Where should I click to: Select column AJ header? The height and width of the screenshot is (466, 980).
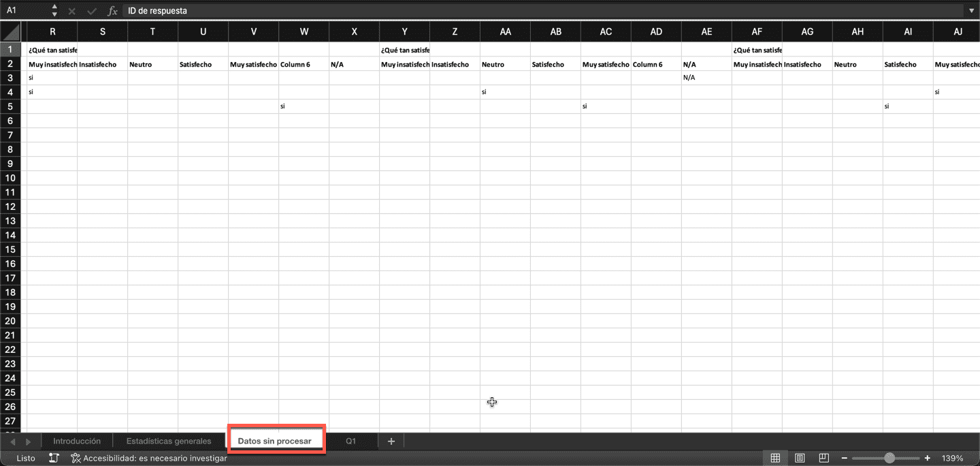coord(958,31)
